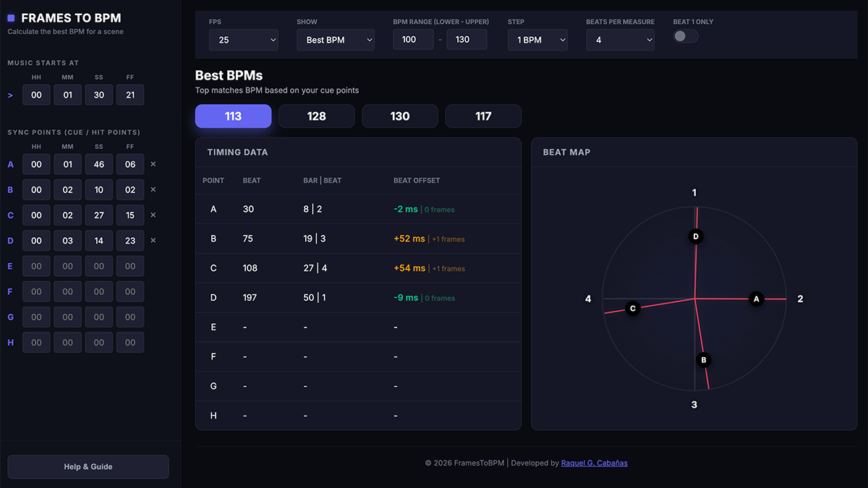Click the purple Frames to BPM logo square
Screen dimensions: 868x488
coord(11,18)
